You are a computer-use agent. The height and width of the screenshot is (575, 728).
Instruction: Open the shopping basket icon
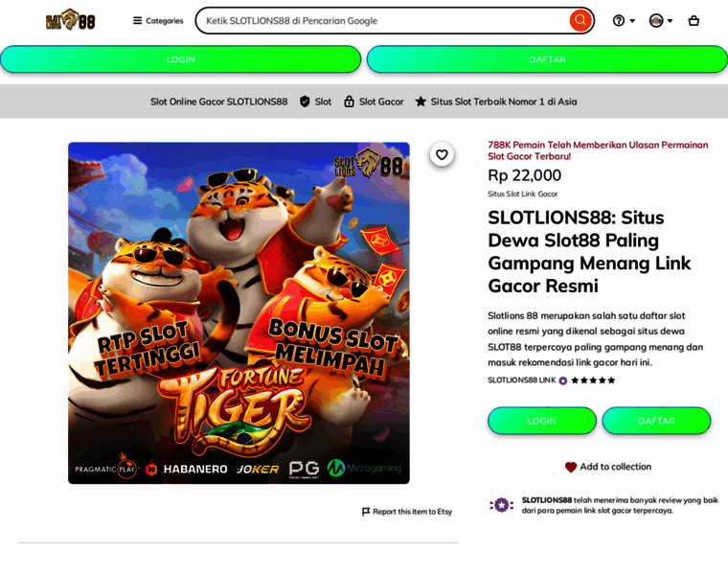(694, 20)
